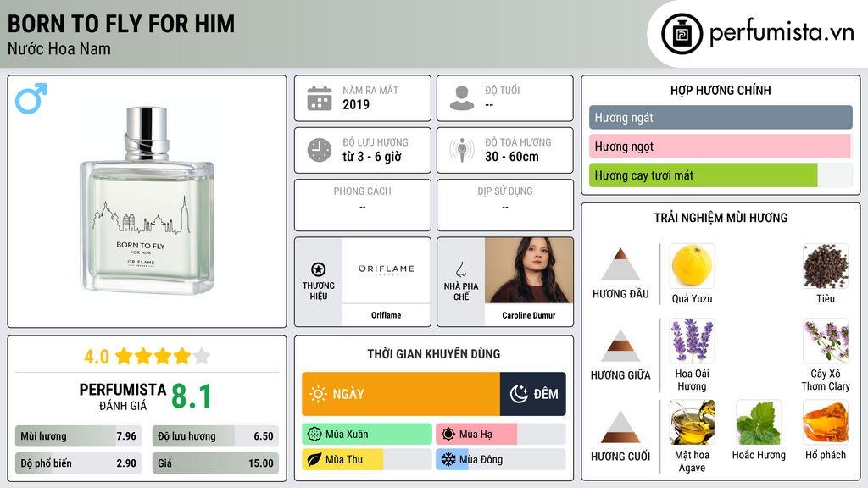Click the snowflake icon for Mùa Đông
Viewport: 868px width, 488px height.
pyautogui.click(x=448, y=460)
